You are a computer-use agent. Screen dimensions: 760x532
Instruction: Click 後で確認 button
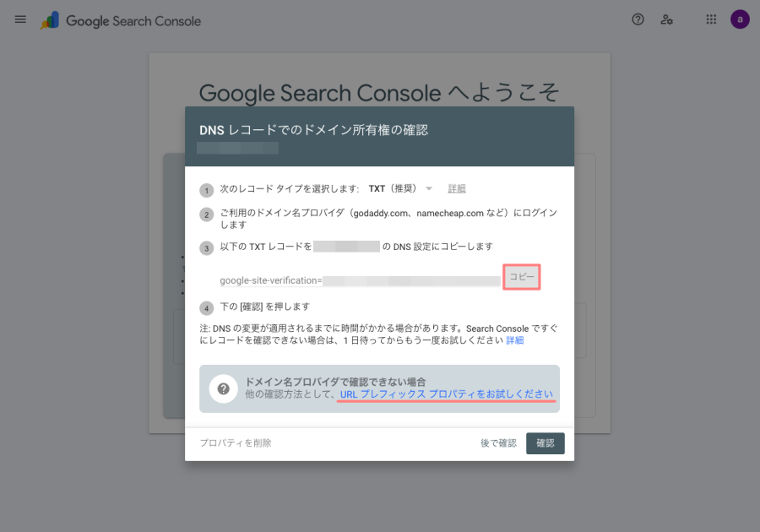click(498, 442)
